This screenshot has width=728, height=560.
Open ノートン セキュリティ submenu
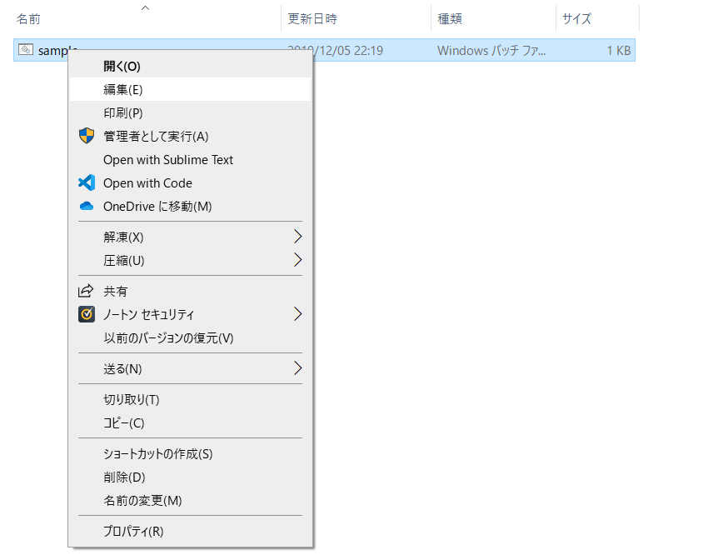[x=190, y=314]
